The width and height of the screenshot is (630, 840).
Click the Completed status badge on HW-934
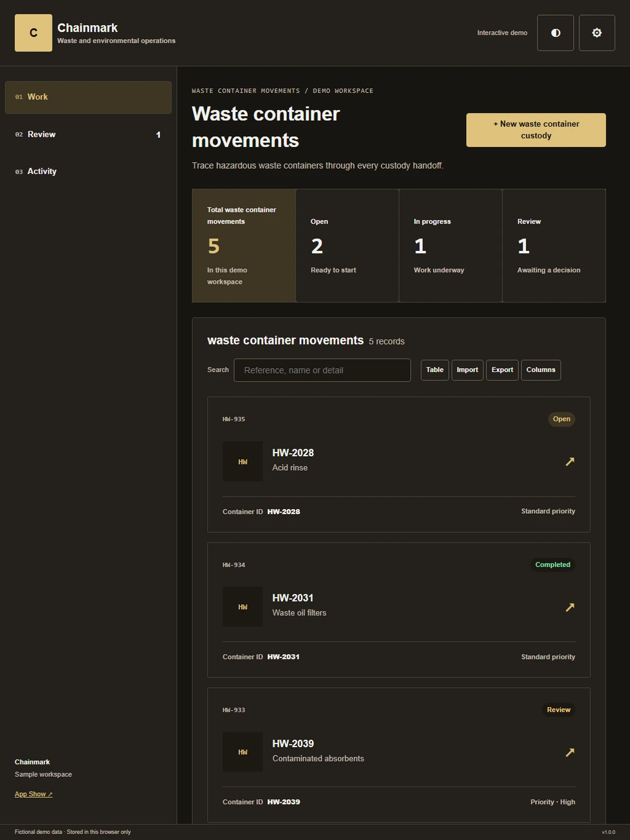pos(553,564)
